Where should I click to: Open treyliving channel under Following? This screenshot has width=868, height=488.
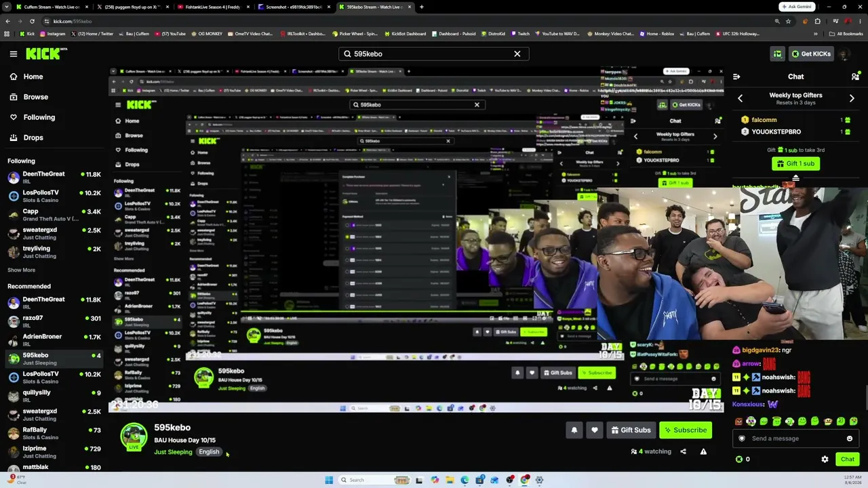(53, 251)
